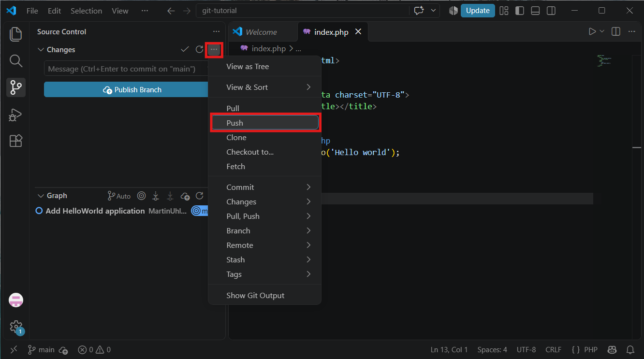The height and width of the screenshot is (359, 644).
Task: Open the Extensions view
Action: point(16,141)
